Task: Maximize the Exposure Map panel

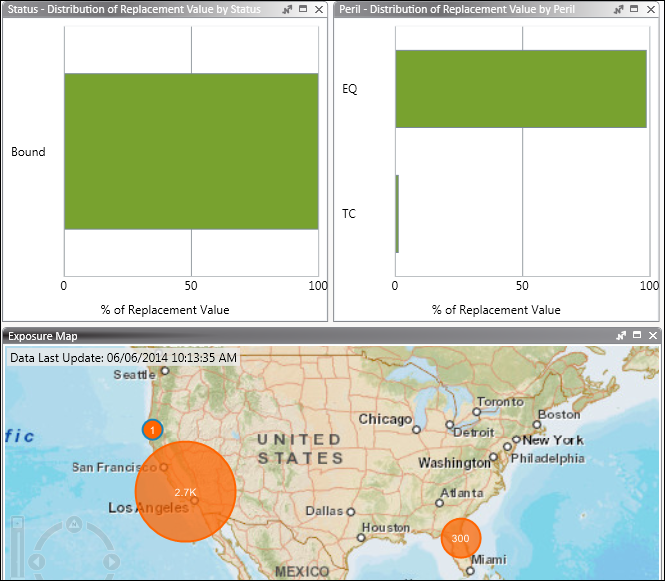Action: coord(637,336)
